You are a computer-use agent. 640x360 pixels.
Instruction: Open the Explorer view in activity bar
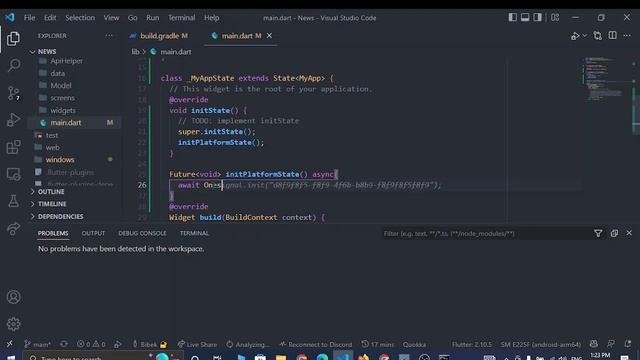(x=13, y=39)
